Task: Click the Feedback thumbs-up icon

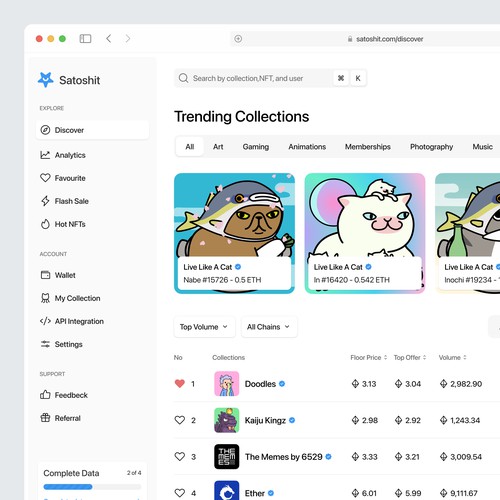Action: [x=45, y=395]
